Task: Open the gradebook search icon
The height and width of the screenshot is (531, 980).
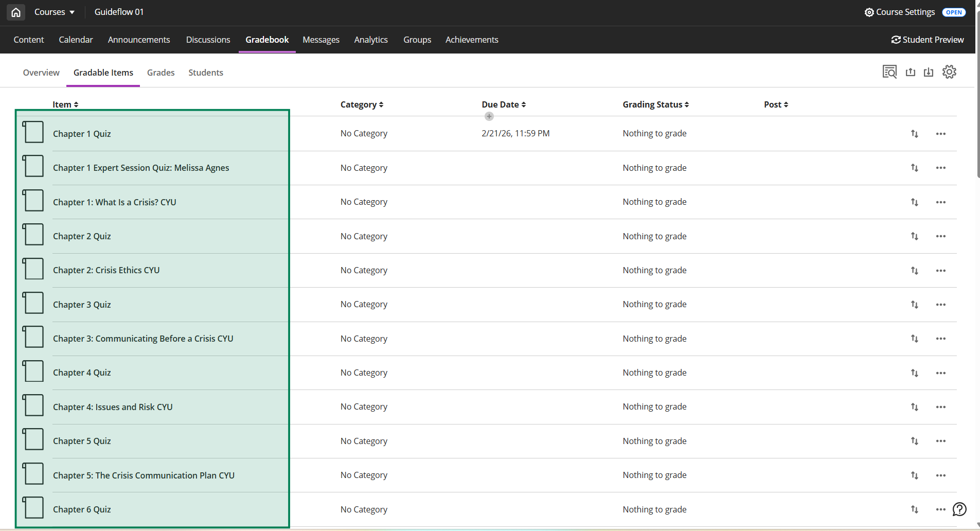Action: (x=889, y=72)
